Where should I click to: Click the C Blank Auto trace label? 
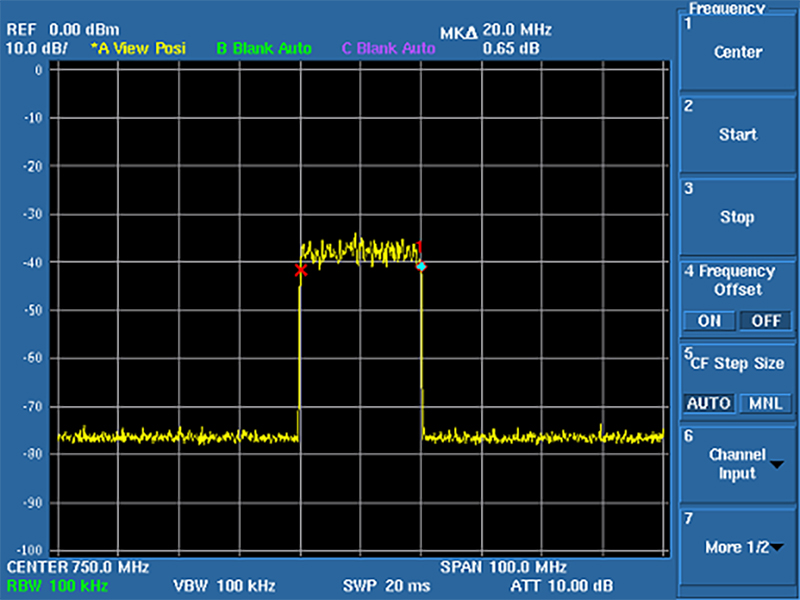pyautogui.click(x=388, y=48)
